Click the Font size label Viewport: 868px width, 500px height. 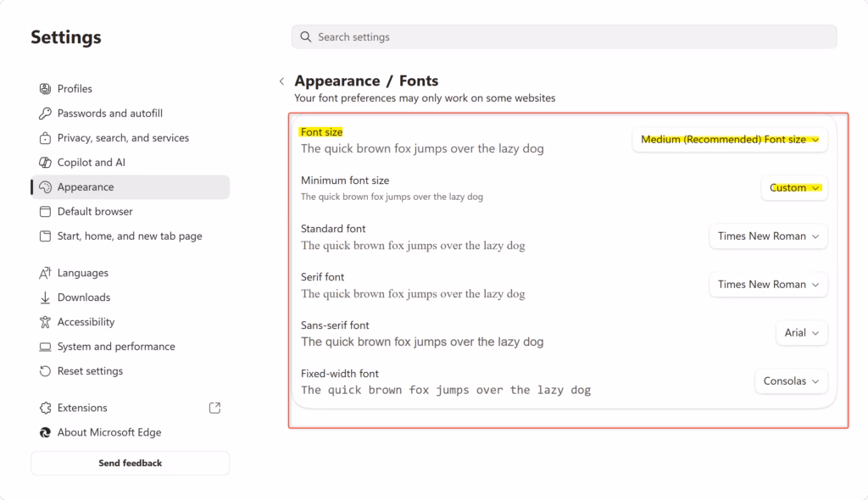tap(321, 132)
